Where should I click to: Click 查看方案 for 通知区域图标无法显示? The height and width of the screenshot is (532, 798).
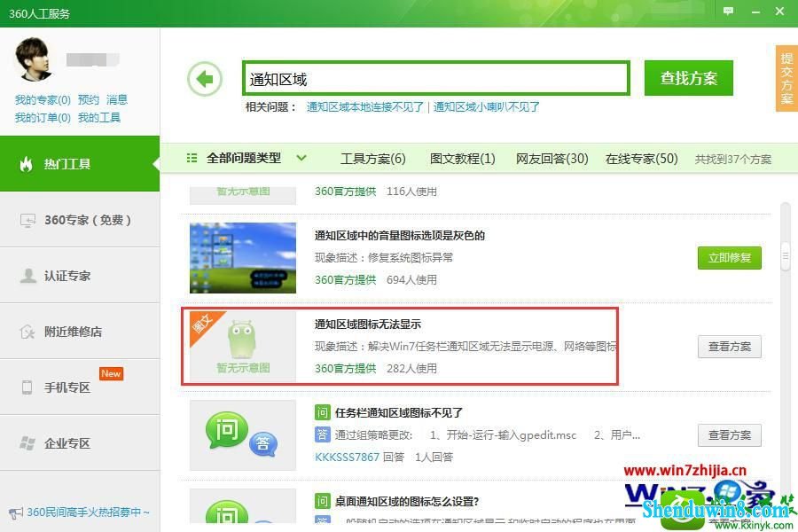(730, 347)
